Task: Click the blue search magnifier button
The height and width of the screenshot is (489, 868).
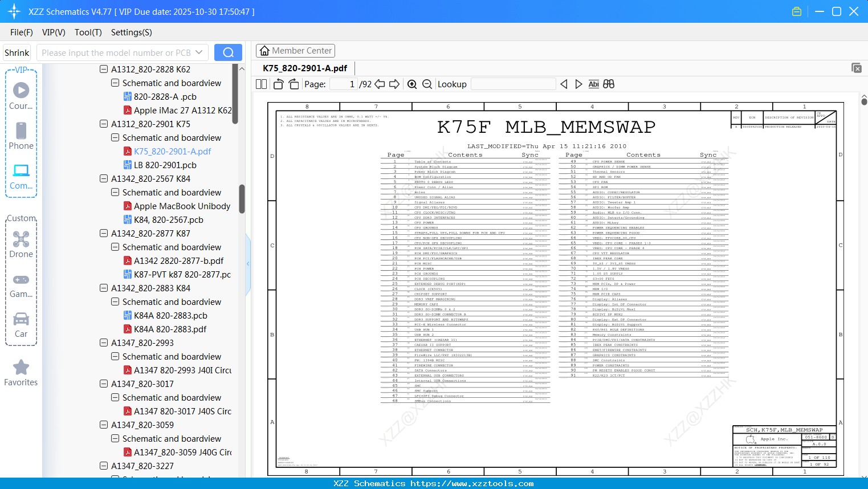Action: click(228, 52)
